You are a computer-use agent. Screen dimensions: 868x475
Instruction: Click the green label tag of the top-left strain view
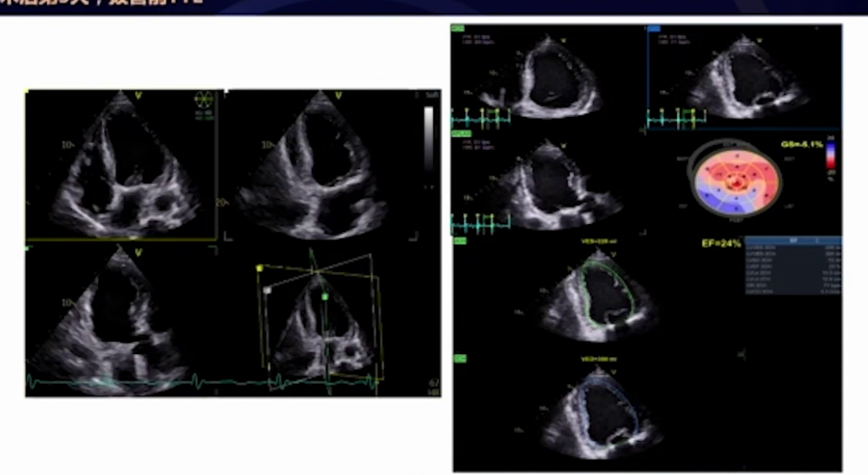pos(459,29)
